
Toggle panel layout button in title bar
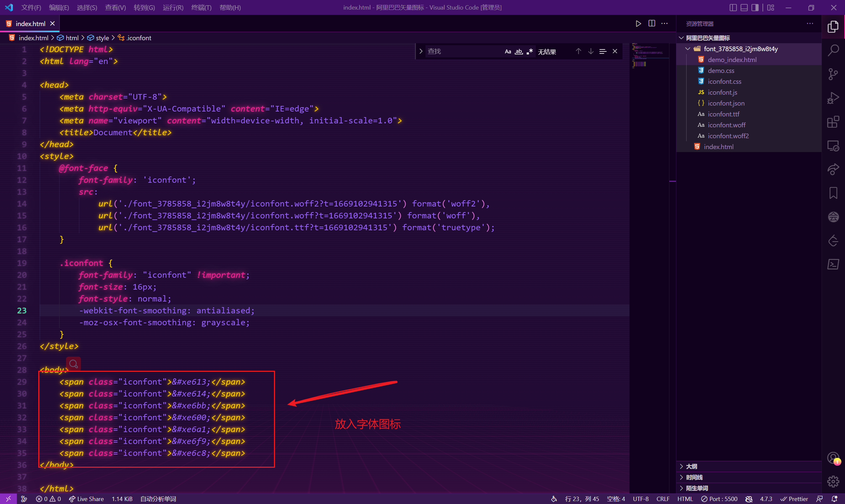744,8
